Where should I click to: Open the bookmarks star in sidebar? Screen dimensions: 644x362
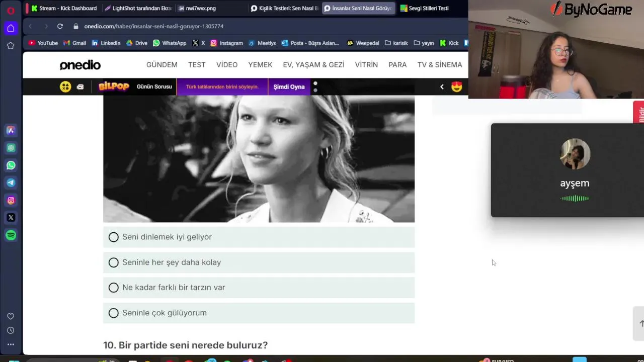click(11, 46)
